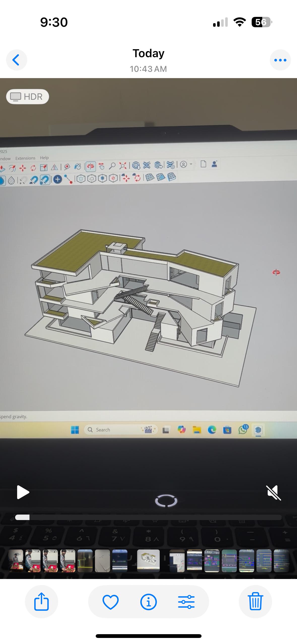The width and height of the screenshot is (297, 644).
Task: Open the Help menu
Action: pyautogui.click(x=44, y=158)
